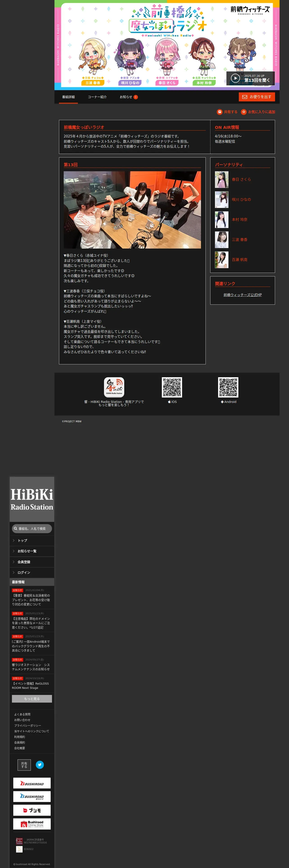Open お知らせ一覧 in the sidebar menu

point(32,551)
